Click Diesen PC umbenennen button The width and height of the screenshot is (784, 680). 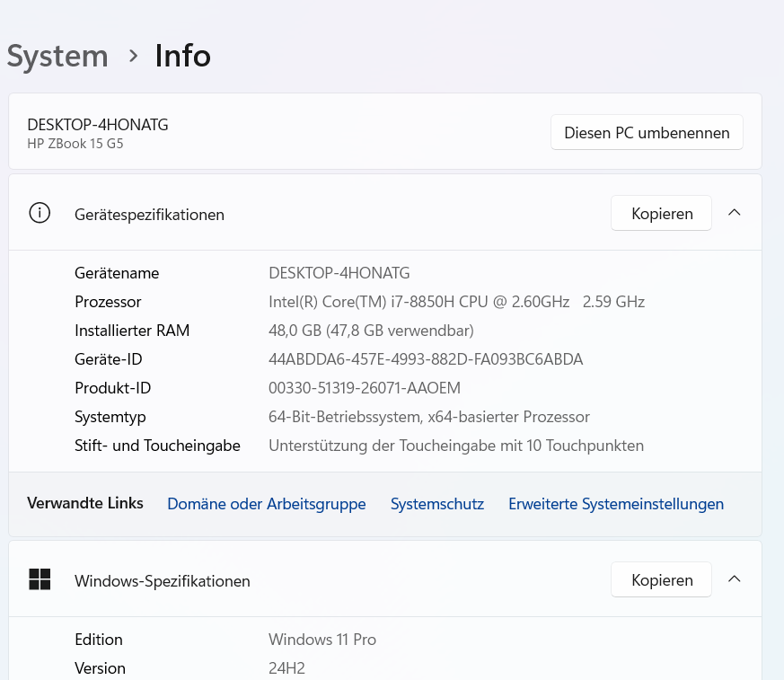tap(647, 133)
